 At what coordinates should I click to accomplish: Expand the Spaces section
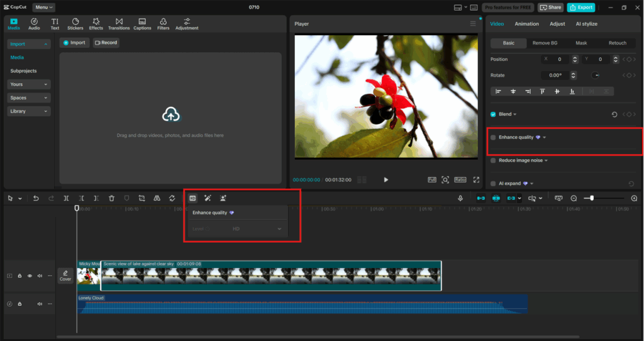[29, 98]
